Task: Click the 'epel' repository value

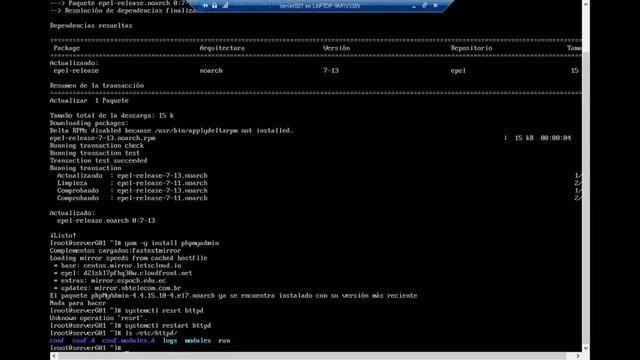Action: 458,71
